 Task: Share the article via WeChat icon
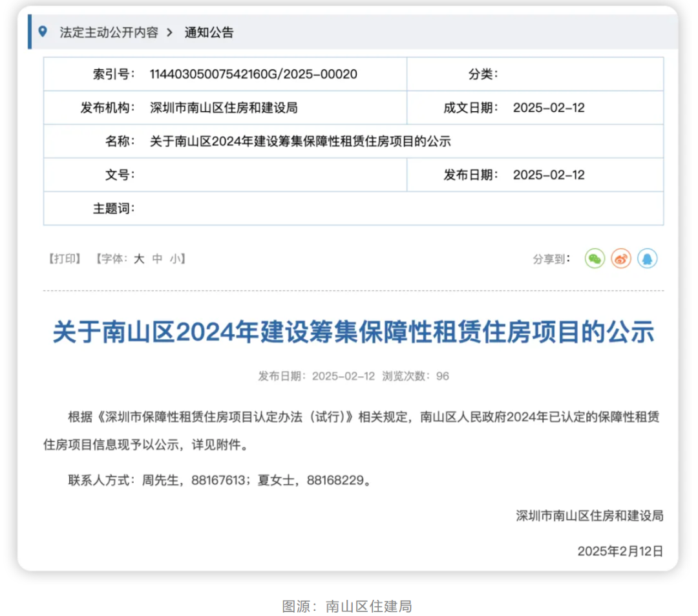click(x=594, y=259)
